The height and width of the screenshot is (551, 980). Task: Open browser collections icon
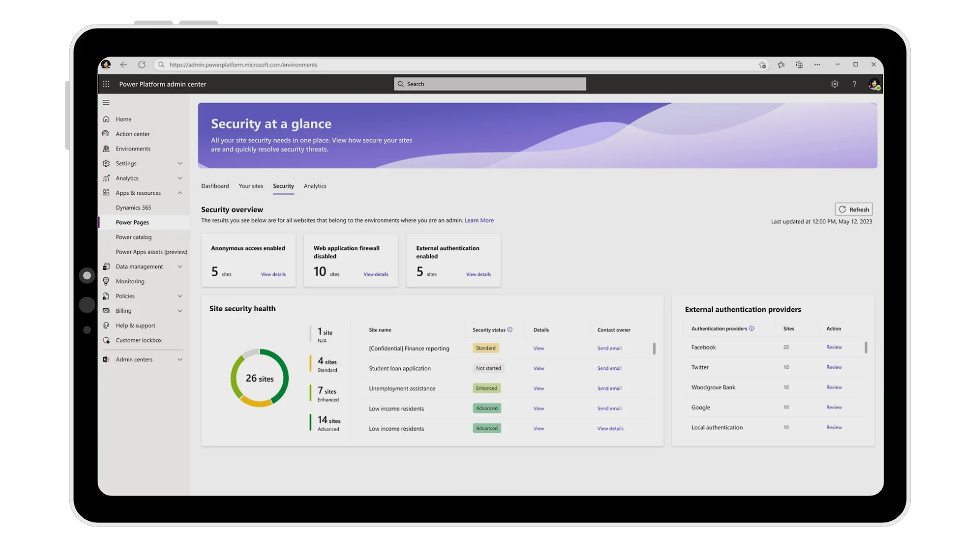click(799, 65)
